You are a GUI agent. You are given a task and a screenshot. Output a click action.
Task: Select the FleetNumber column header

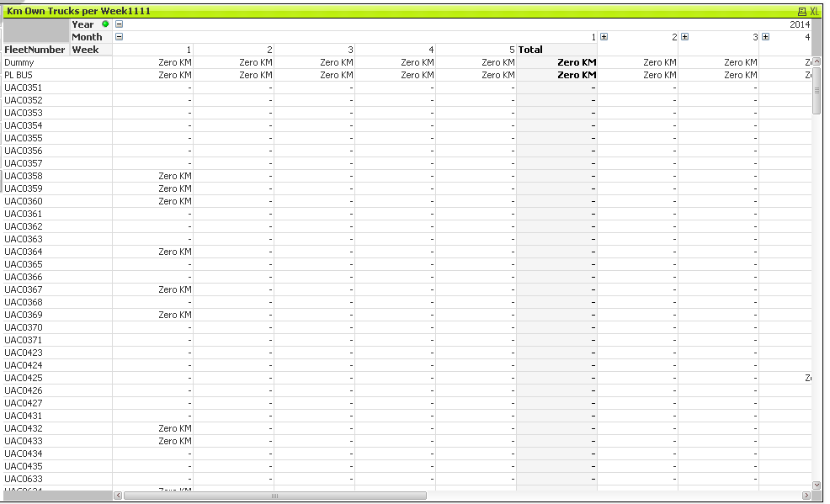[35, 50]
